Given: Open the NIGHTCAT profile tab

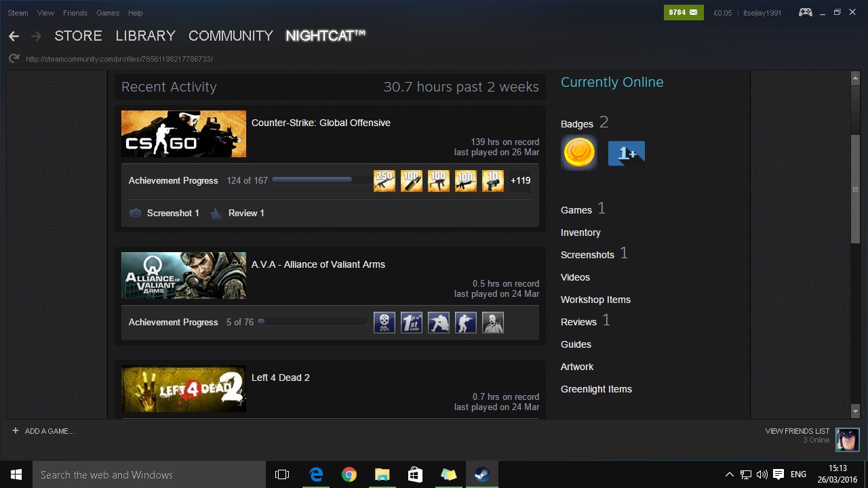Looking at the screenshot, I should [325, 36].
